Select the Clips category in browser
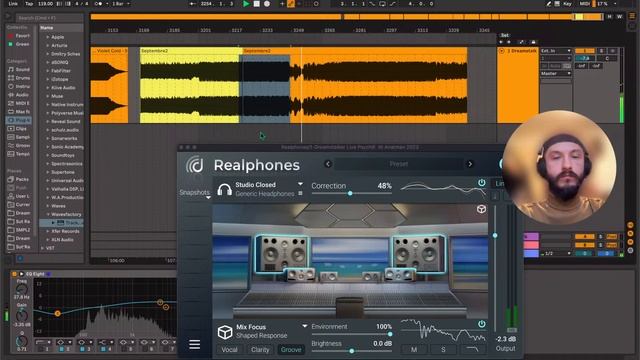This screenshot has height=360, width=640. coord(19,129)
